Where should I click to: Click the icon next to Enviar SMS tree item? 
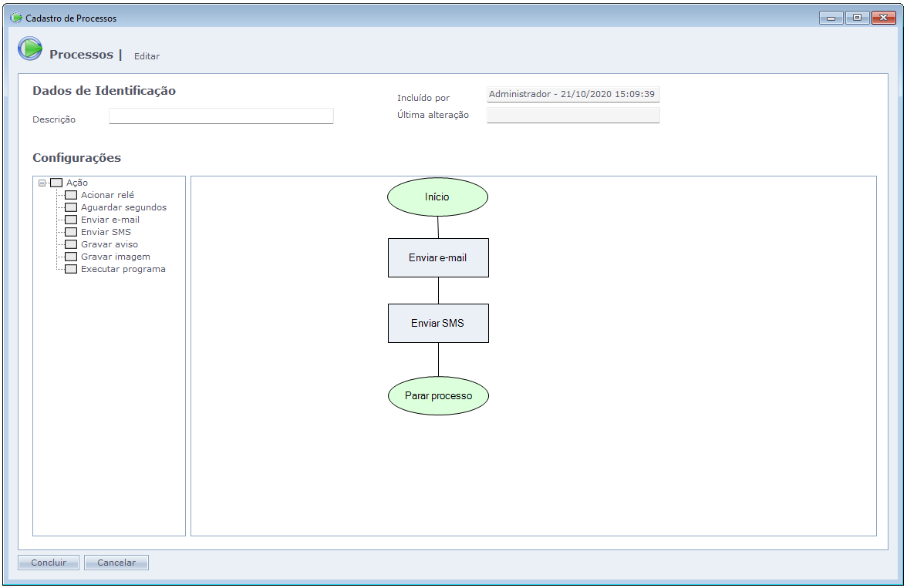(71, 232)
